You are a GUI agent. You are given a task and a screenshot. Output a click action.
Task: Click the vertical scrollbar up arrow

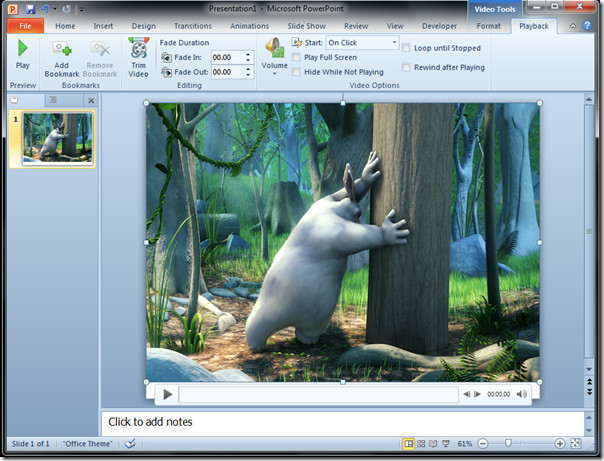click(589, 99)
